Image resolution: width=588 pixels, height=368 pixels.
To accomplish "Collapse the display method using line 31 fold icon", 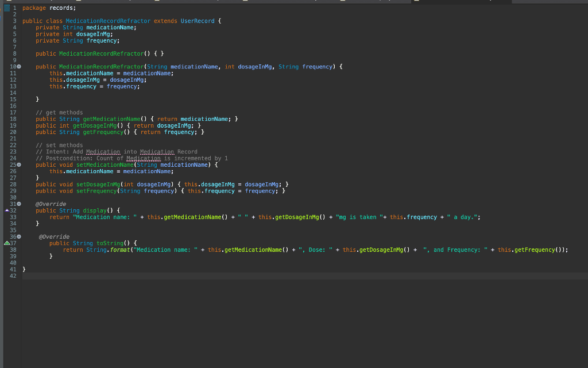I will pyautogui.click(x=18, y=204).
